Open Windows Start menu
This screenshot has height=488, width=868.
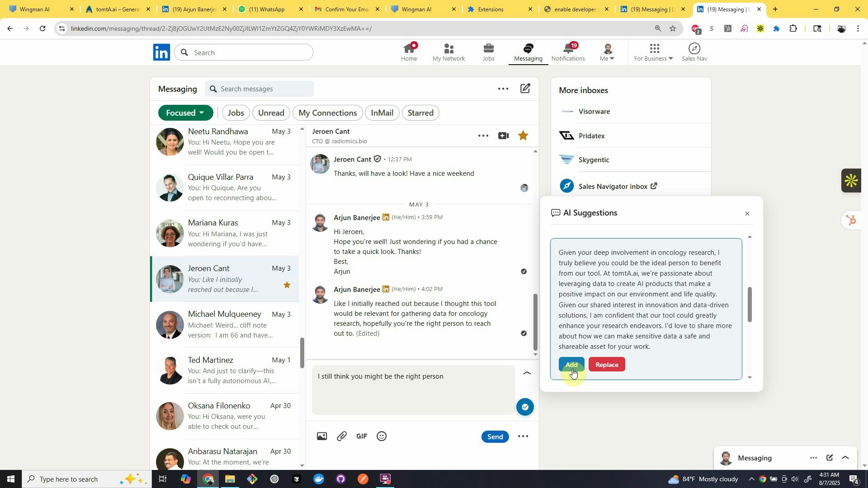[x=10, y=479]
